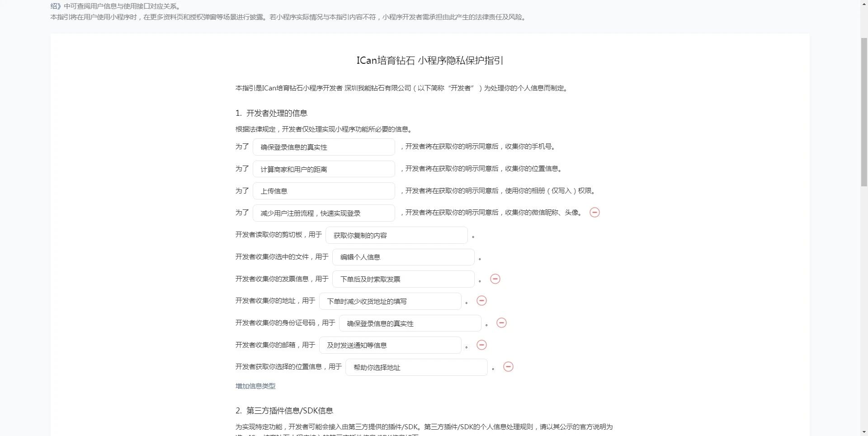868x436 pixels.
Task: Click the label 开发者收集你的邮箱，用于
Action: pos(275,345)
